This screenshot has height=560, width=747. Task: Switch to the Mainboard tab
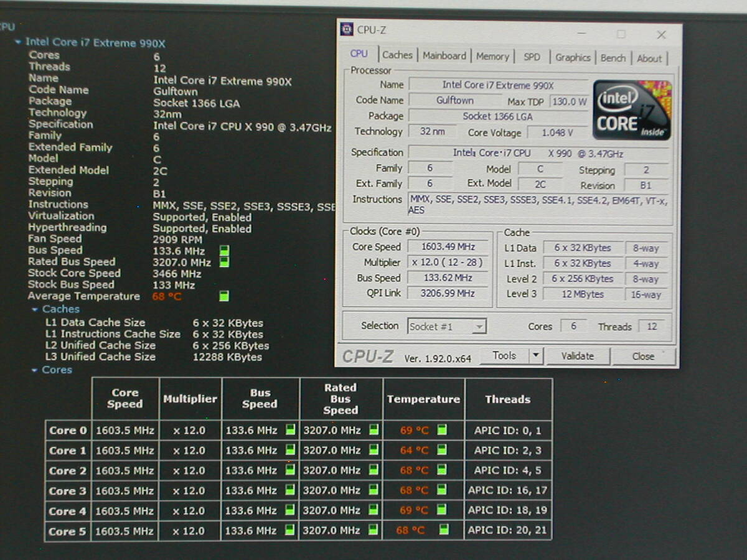(444, 56)
